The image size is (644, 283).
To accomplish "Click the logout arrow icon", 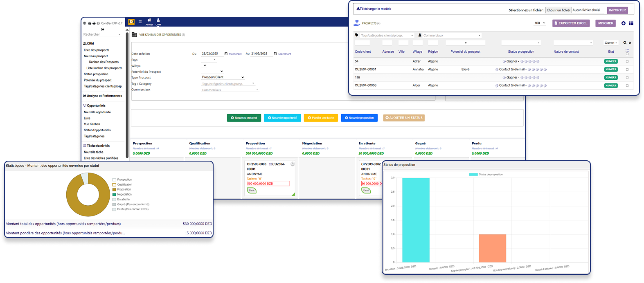I will pos(103,29).
